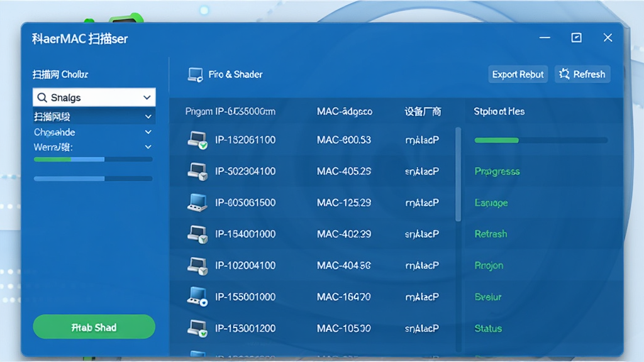Click the green-blue progress bar under Werra
The height and width of the screenshot is (362, 644).
[x=93, y=159]
